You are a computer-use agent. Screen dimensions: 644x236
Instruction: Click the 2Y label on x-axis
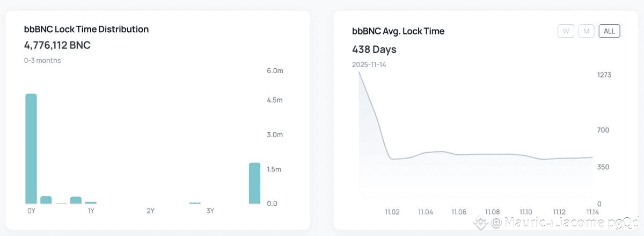tap(151, 211)
